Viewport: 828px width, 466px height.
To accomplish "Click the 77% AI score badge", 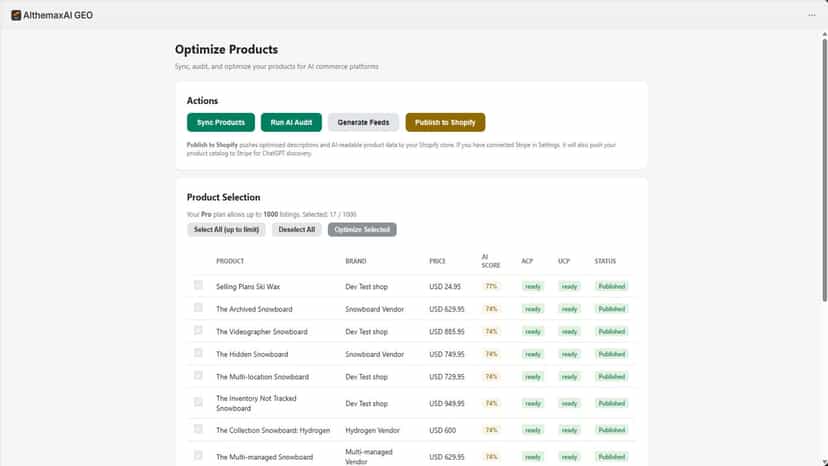I will click(x=491, y=286).
